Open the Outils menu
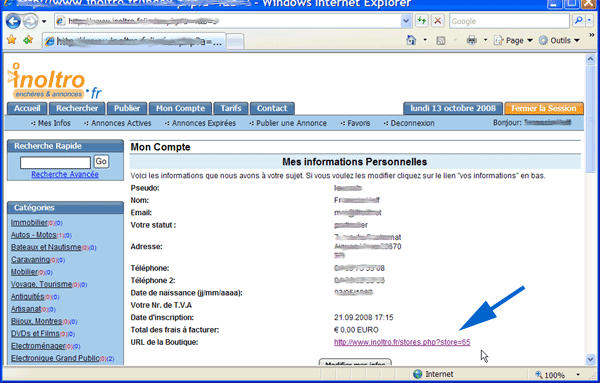 pos(559,40)
